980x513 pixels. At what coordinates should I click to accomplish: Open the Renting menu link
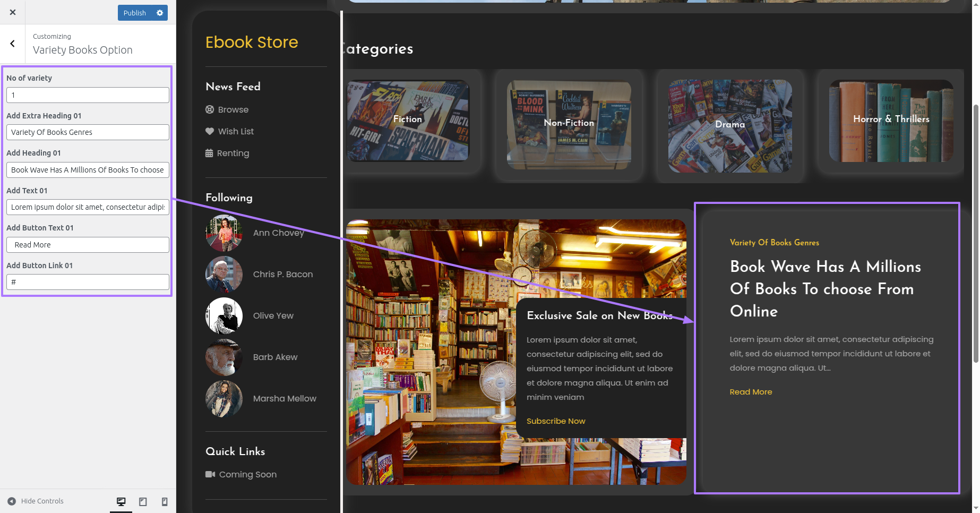(233, 153)
